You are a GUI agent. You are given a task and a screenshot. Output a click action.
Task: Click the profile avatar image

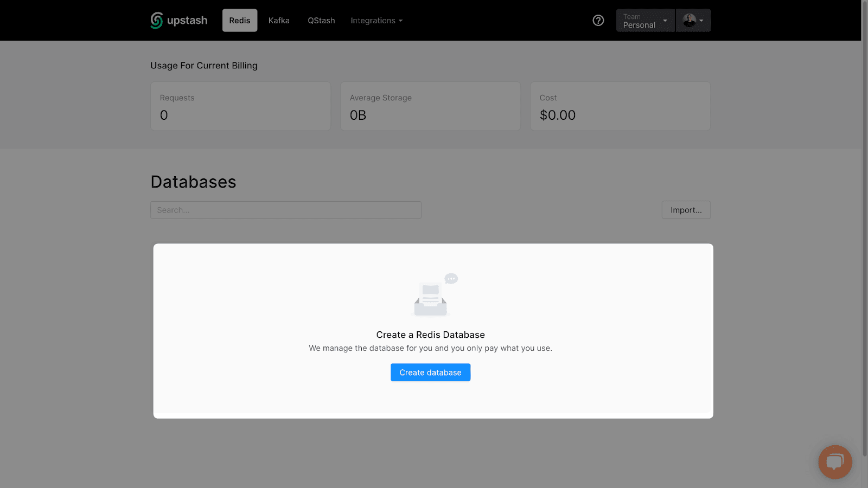pyautogui.click(x=688, y=20)
